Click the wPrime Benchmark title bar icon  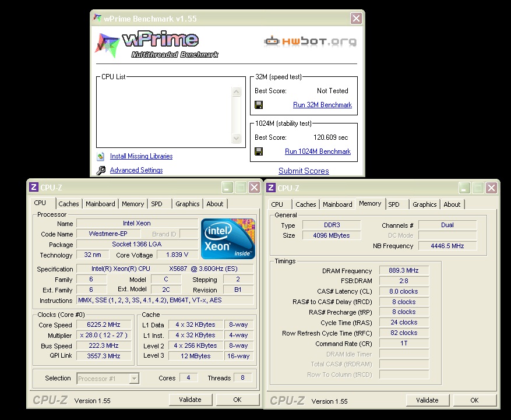(x=97, y=19)
